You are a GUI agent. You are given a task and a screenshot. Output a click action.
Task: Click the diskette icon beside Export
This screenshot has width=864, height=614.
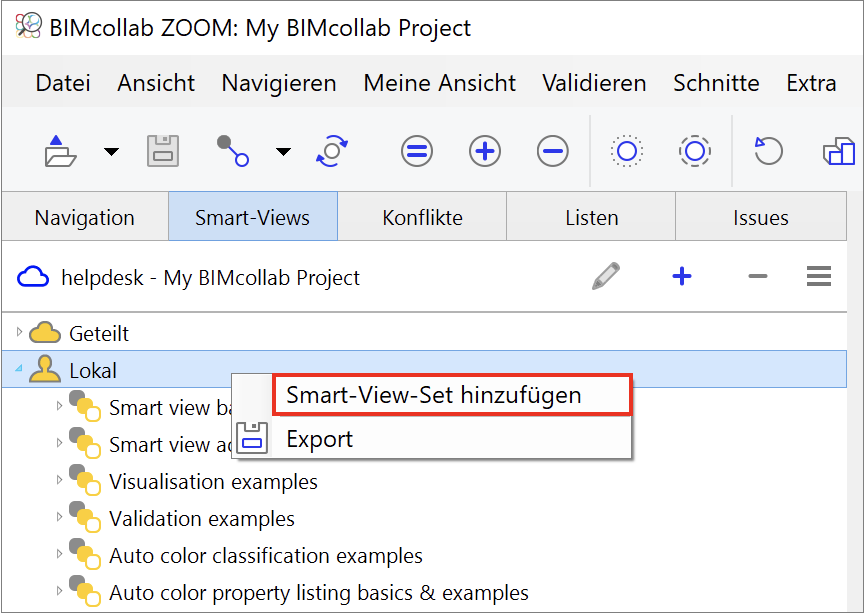[x=252, y=439]
